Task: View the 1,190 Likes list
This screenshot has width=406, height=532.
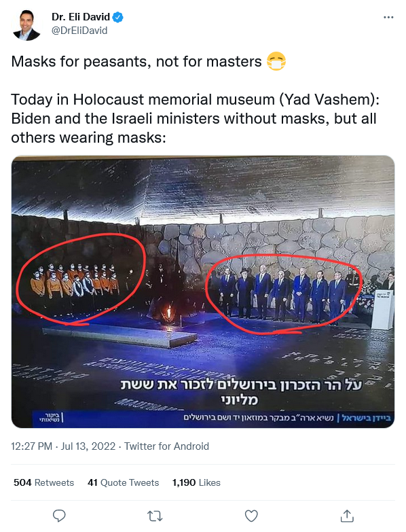Action: (x=196, y=482)
